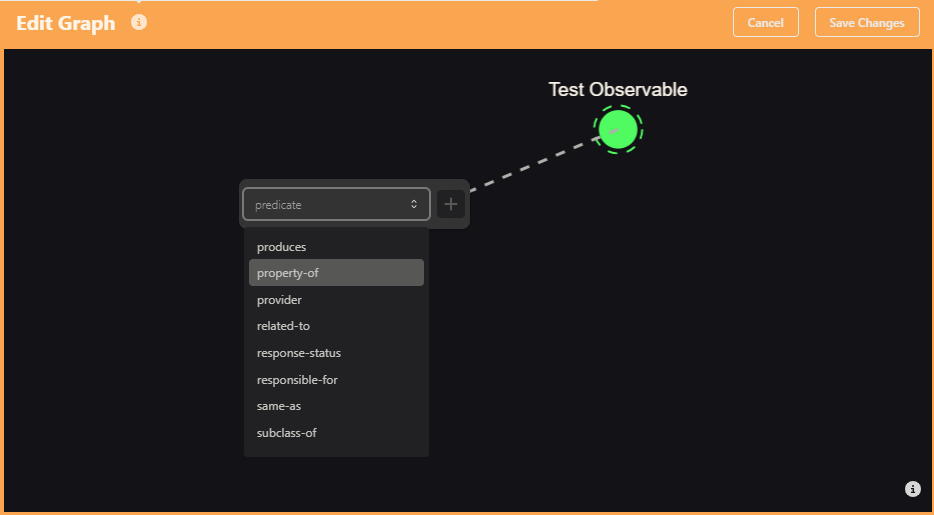Select the green Test Observable node
The height and width of the screenshot is (515, 934).
click(x=618, y=129)
